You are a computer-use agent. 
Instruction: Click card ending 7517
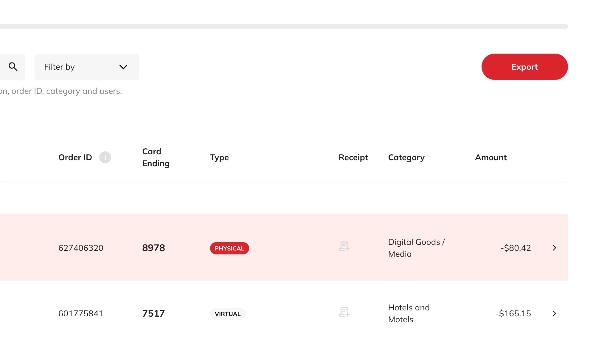point(153,313)
